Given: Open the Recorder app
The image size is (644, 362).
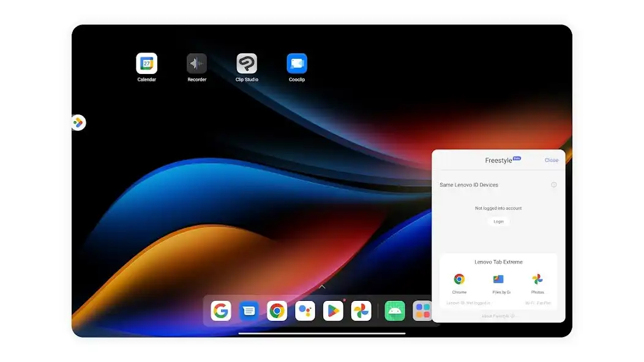Looking at the screenshot, I should point(197,64).
